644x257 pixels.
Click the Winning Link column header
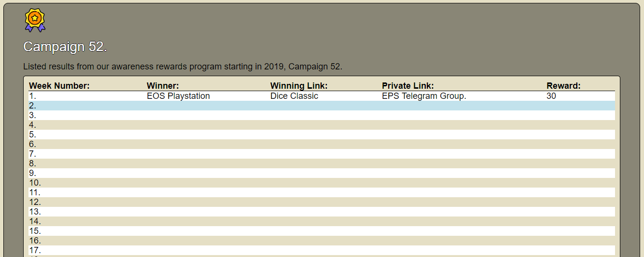coord(299,86)
